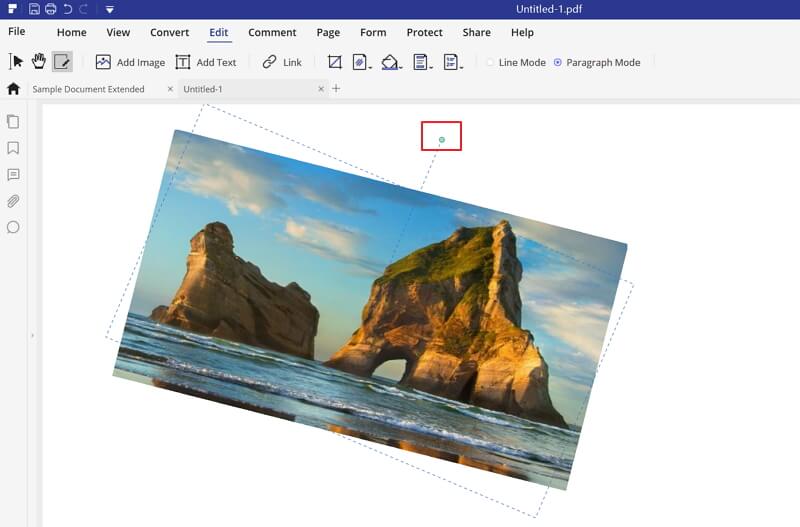The image size is (800, 527).
Task: Switch to Sample Document Extended tab
Action: (x=88, y=89)
